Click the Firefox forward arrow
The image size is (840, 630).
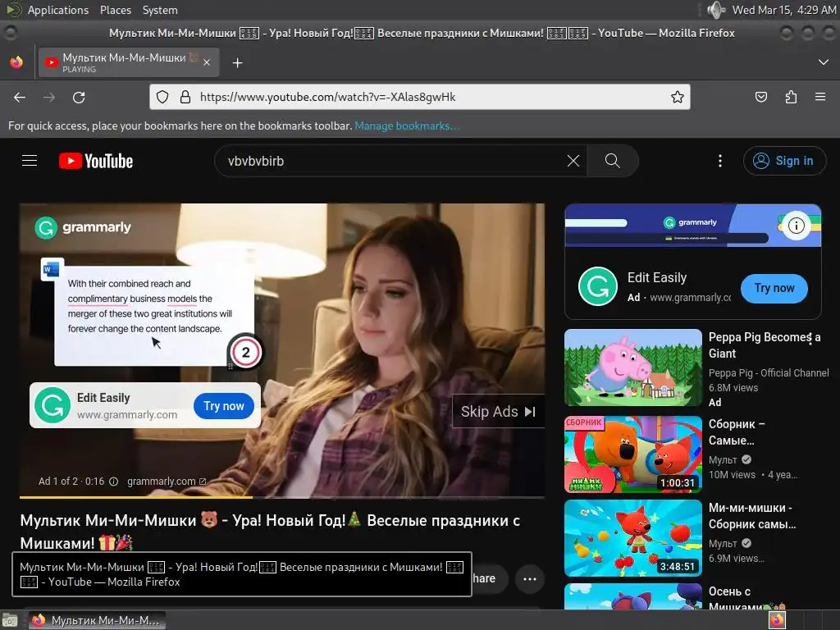click(49, 97)
